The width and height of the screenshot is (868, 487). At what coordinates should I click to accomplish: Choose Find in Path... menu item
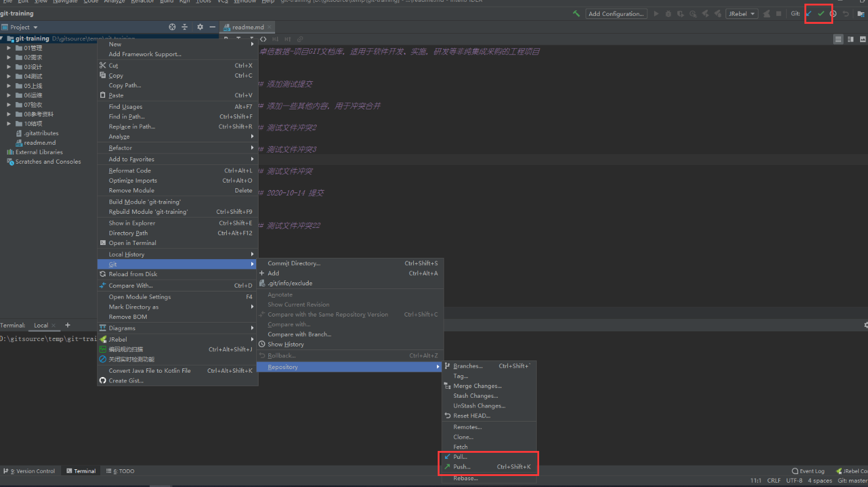178,116
